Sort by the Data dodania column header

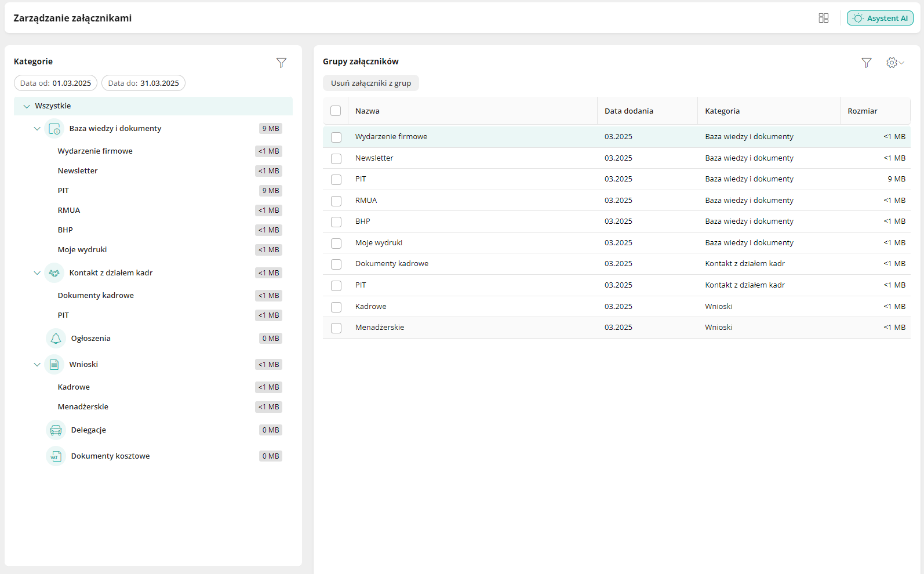(629, 111)
